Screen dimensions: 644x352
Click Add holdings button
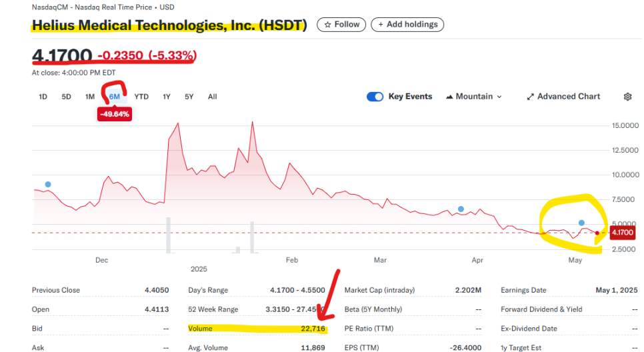(x=407, y=25)
